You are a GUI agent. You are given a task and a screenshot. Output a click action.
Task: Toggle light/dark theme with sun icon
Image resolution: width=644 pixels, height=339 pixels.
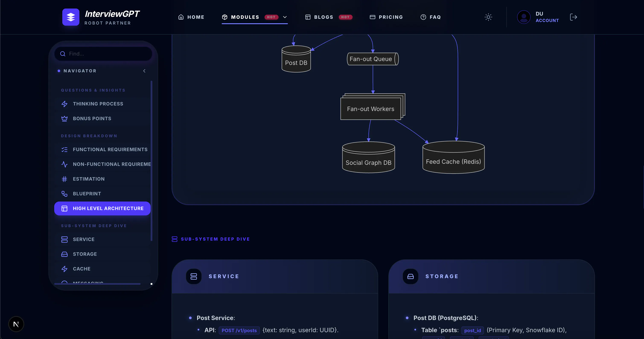click(488, 17)
